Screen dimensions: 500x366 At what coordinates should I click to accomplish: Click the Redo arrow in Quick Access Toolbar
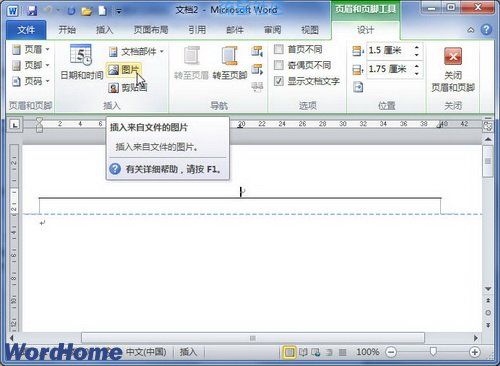coord(71,11)
